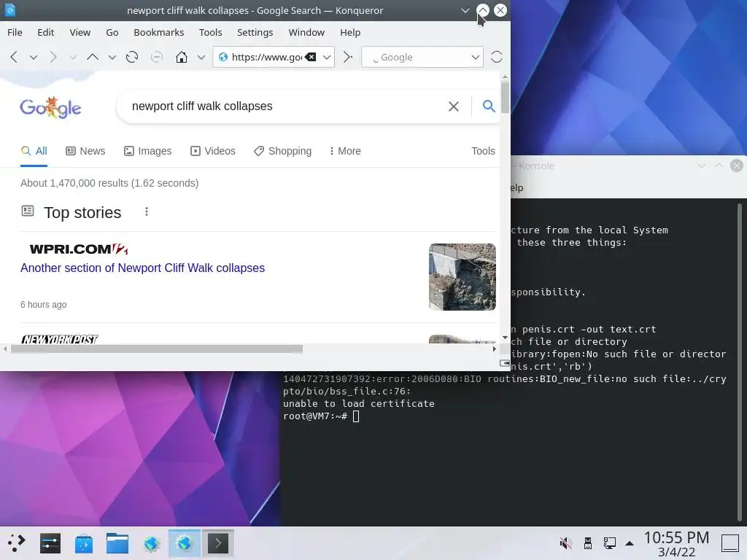Screen dimensions: 747x560
Task: Clear the Google search query with the X
Action: click(x=454, y=106)
